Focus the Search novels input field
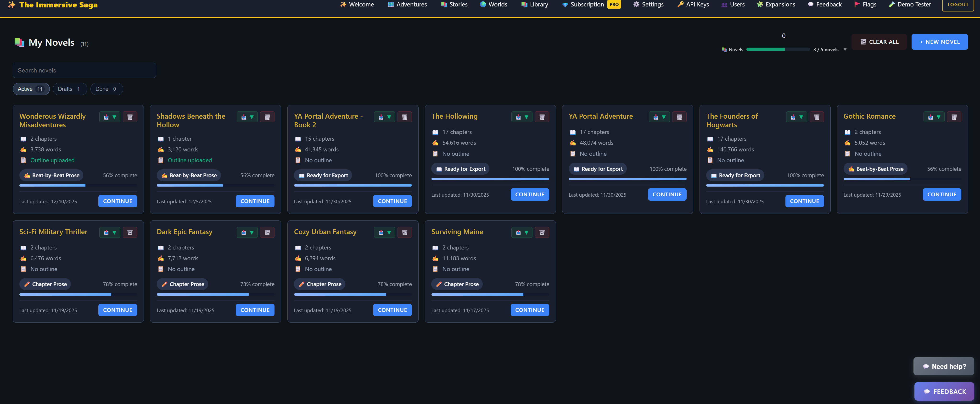Screen dimensions: 980x404 coord(84,70)
